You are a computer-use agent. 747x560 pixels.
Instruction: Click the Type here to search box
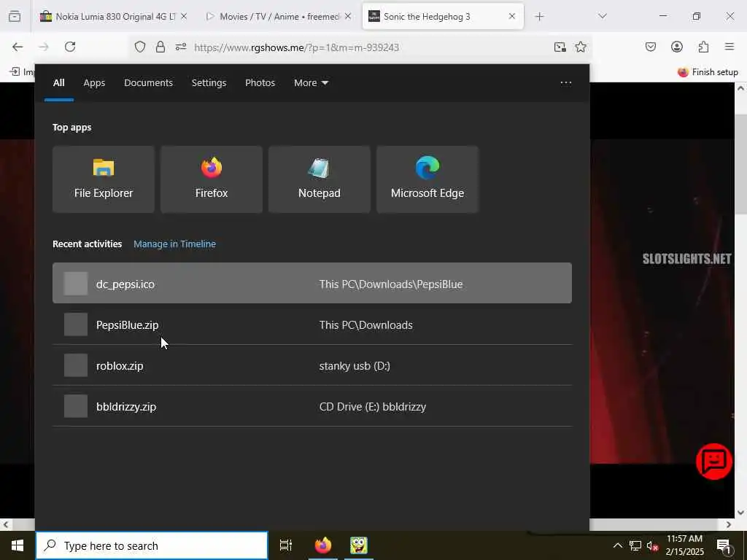click(152, 545)
